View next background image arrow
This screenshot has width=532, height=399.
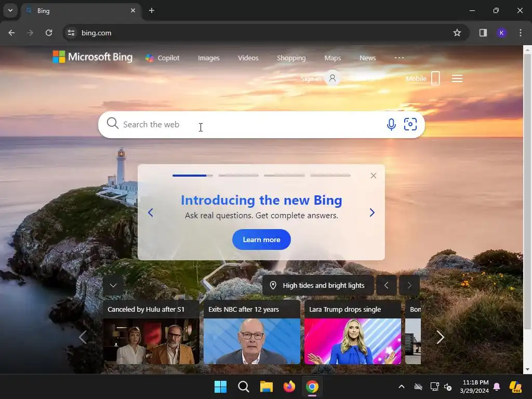click(409, 285)
